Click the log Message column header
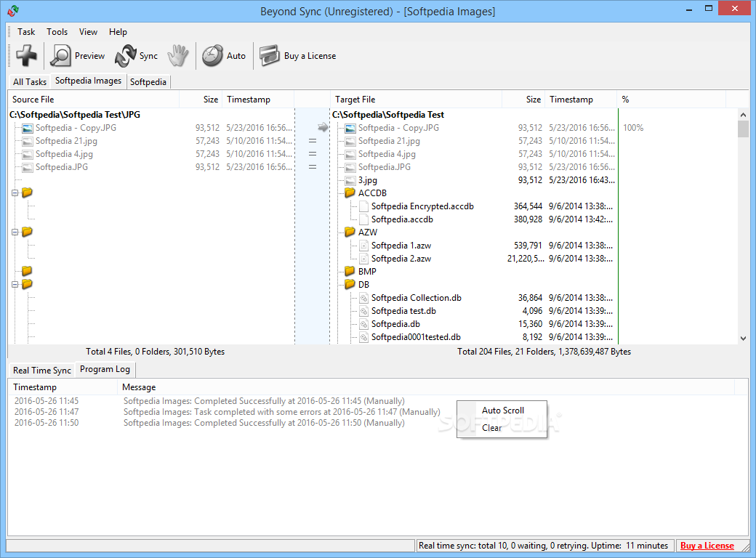756x558 pixels. 426,387
